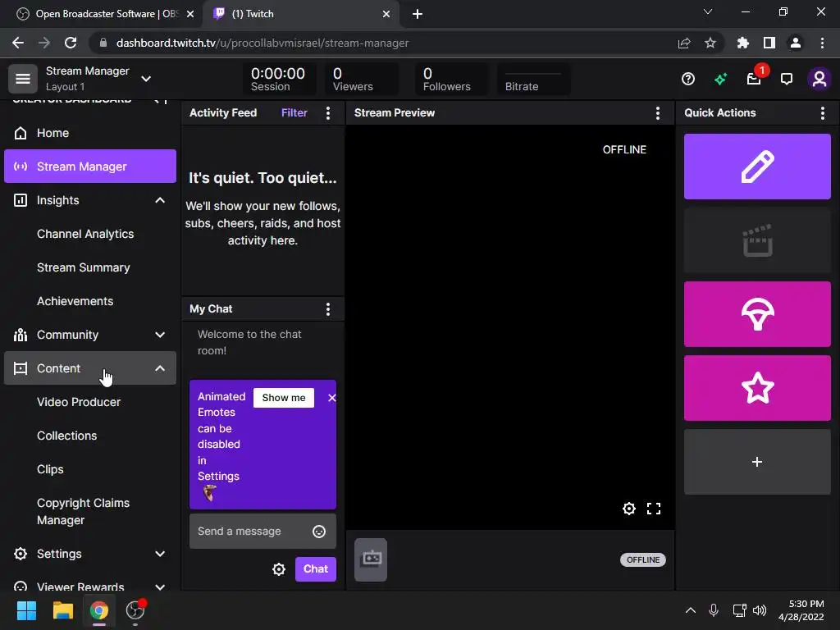This screenshot has width=840, height=630.
Task: Expand the Viewer Rewards section
Action: pyautogui.click(x=160, y=587)
